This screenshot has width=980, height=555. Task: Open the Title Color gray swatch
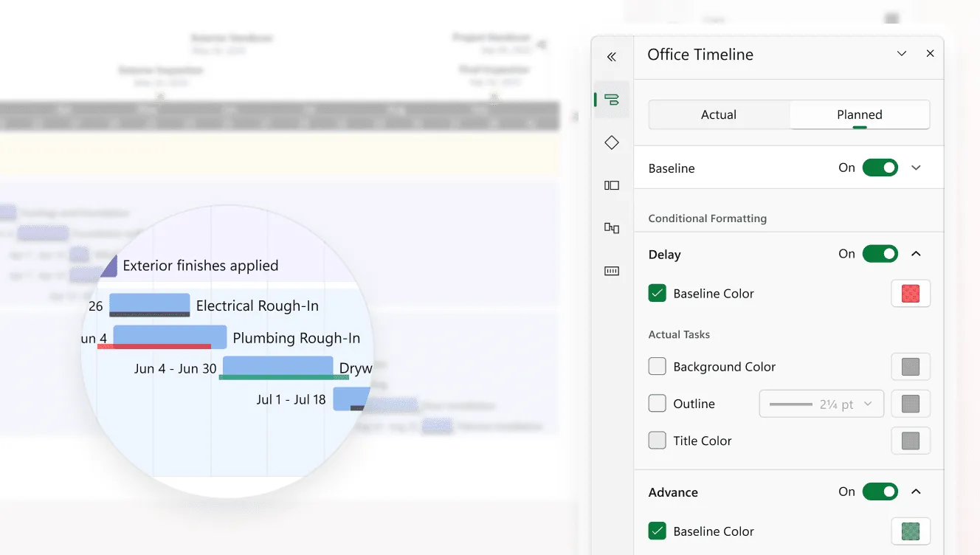911,441
